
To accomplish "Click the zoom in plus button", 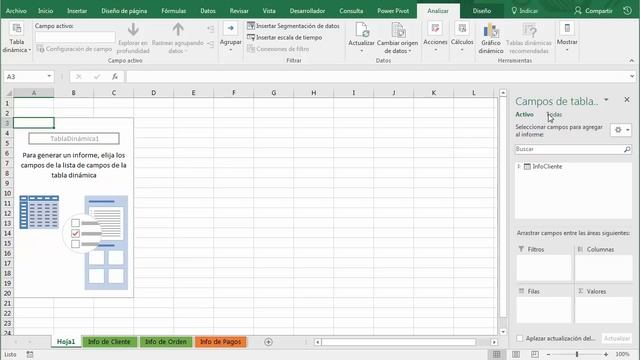I will pos(606,354).
